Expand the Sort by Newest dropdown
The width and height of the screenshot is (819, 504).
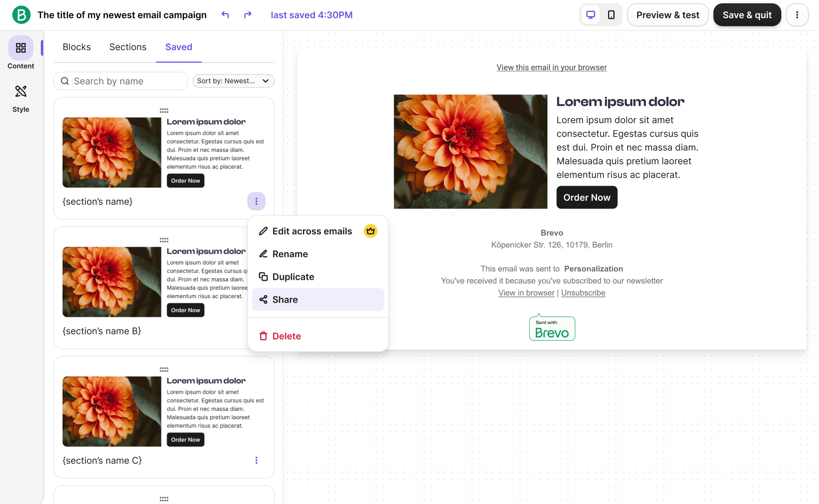click(x=233, y=81)
